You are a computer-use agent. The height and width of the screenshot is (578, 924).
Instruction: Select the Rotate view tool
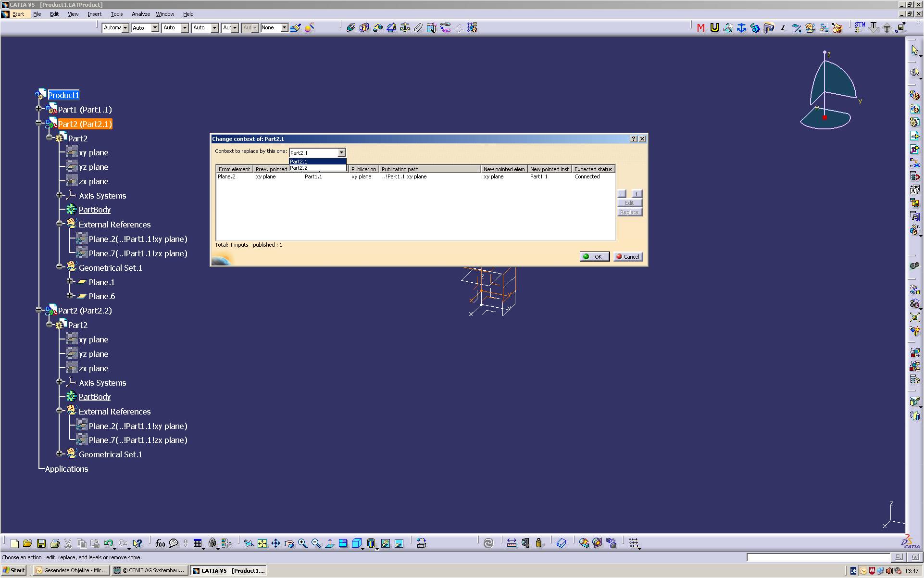pos(289,543)
